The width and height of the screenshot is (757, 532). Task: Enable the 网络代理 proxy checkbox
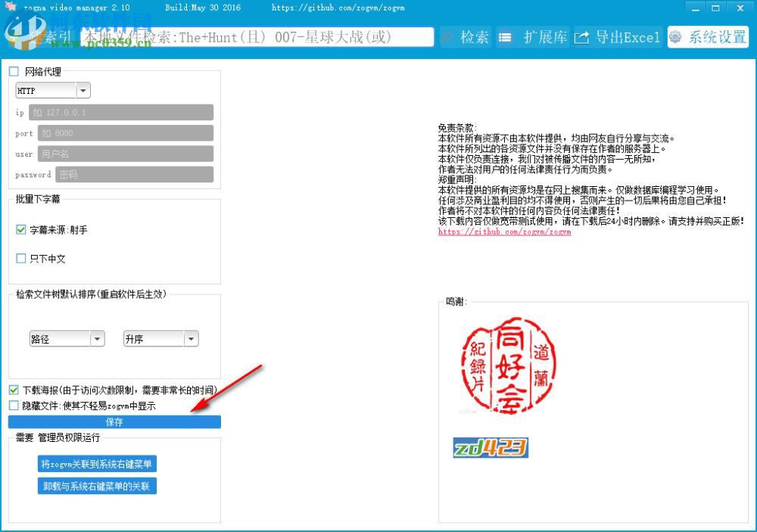coord(13,70)
